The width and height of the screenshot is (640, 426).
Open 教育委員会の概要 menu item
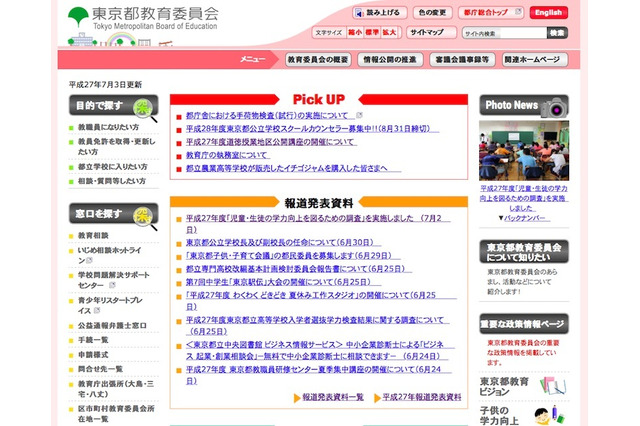pos(318,60)
